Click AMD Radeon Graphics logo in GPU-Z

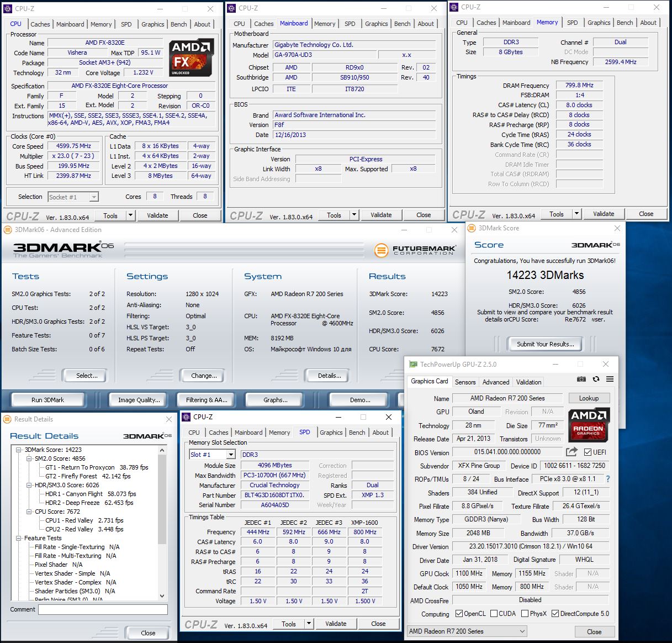tap(589, 424)
